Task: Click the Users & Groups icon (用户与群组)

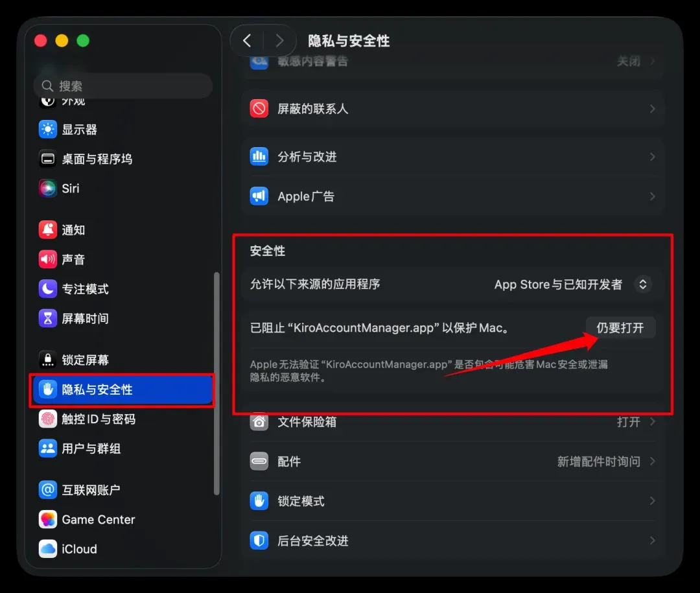Action: click(x=48, y=448)
